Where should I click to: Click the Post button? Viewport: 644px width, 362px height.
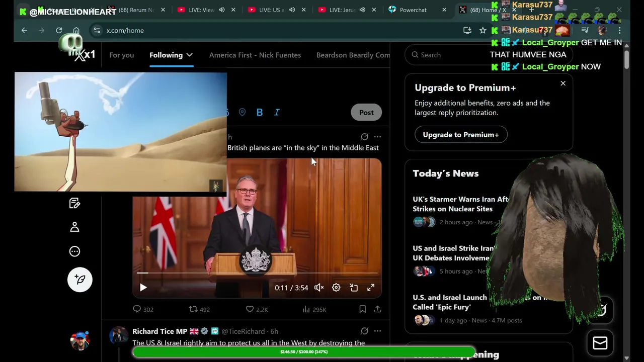pos(366,112)
